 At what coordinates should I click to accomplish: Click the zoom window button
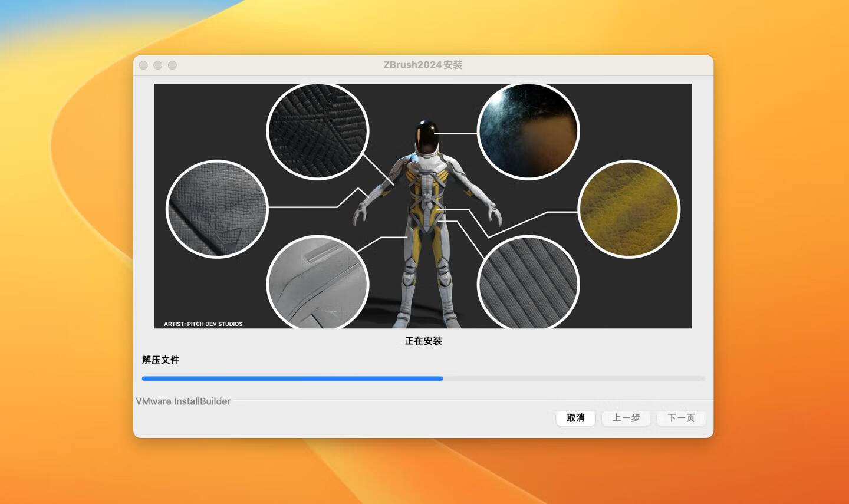click(172, 65)
